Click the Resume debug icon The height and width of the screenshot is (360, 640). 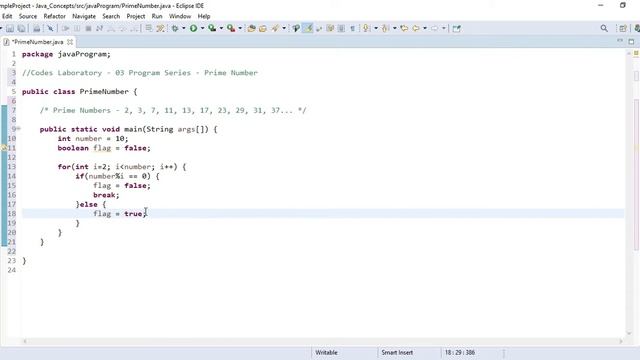[65, 28]
